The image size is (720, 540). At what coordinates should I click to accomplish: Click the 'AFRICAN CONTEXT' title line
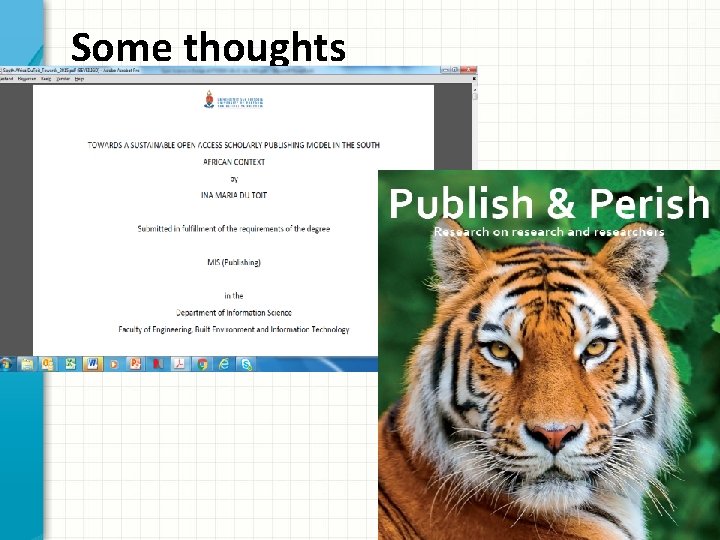point(234,162)
